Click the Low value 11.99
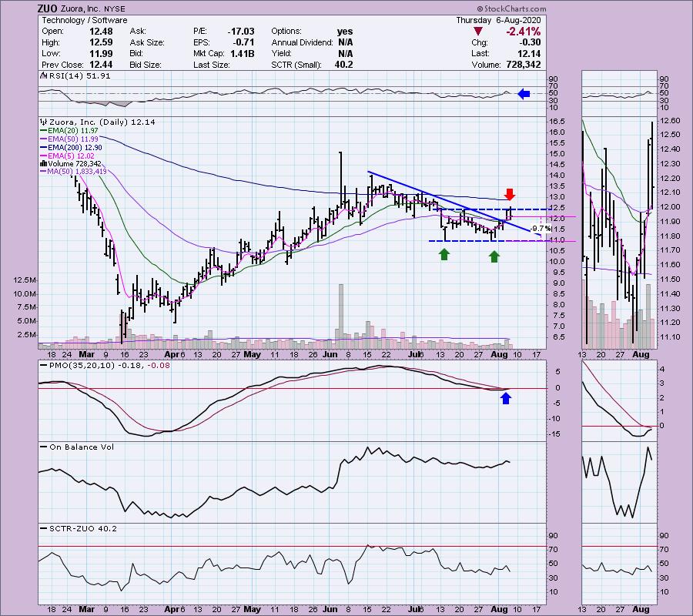Image resolution: width=693 pixels, height=616 pixels. tap(101, 53)
